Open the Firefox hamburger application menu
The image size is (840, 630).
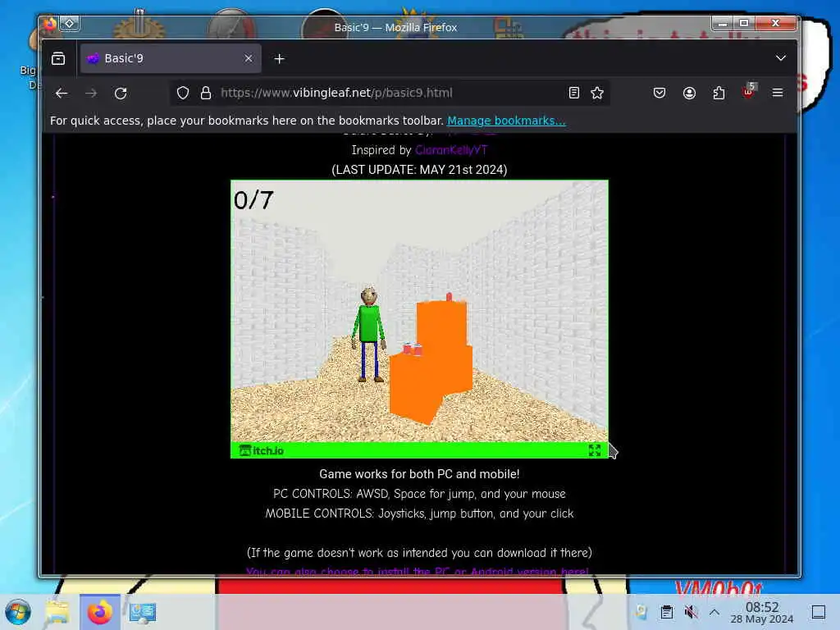pyautogui.click(x=778, y=94)
